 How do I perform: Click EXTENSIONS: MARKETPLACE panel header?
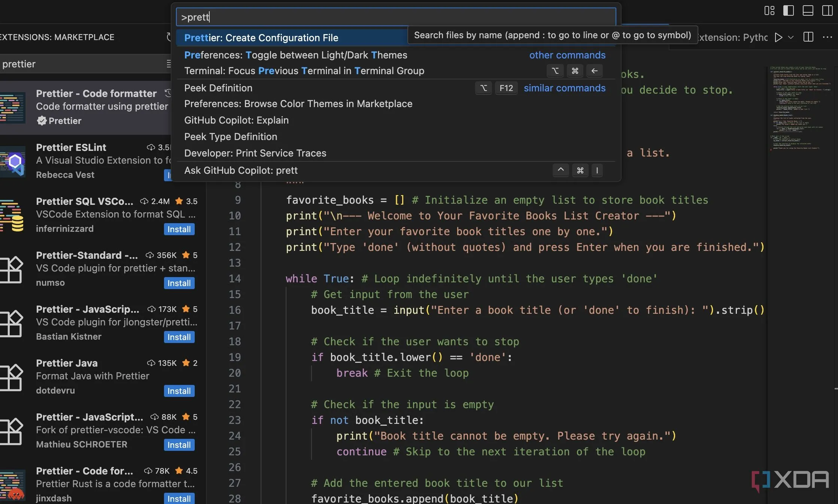click(x=57, y=37)
